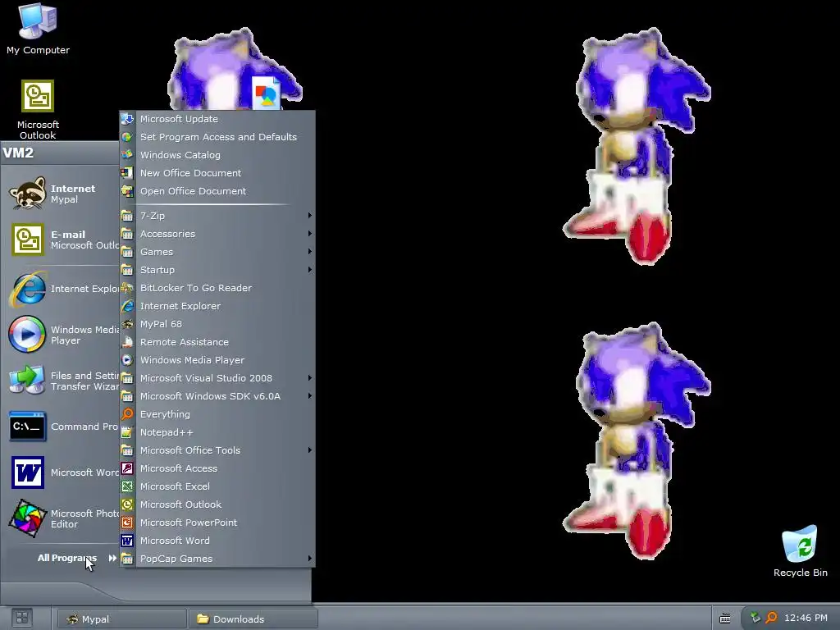Screen dimensions: 840x630
Task: Click the keyboard icon on the taskbar
Action: pyautogui.click(x=725, y=619)
